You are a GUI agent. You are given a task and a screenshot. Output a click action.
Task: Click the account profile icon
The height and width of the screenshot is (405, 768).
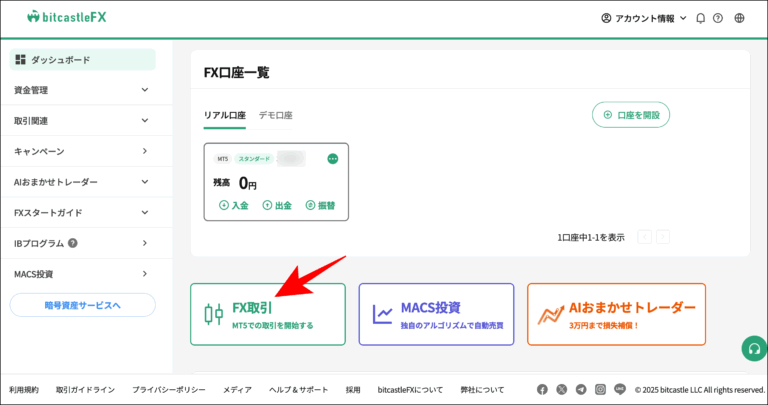pyautogui.click(x=606, y=19)
